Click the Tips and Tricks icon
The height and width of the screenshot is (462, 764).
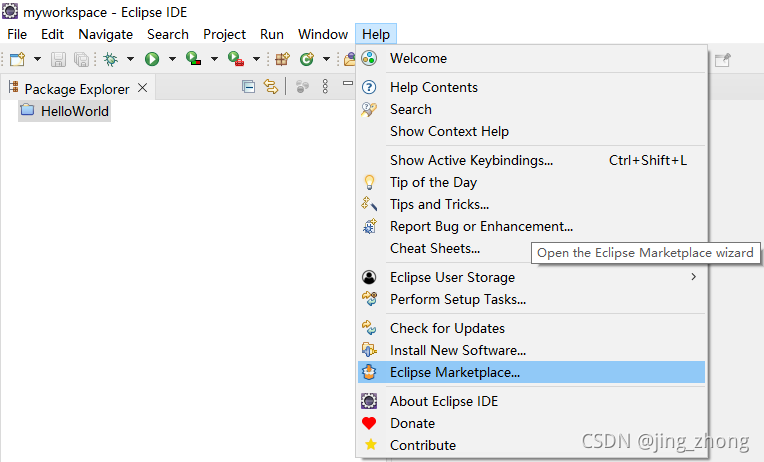point(369,204)
